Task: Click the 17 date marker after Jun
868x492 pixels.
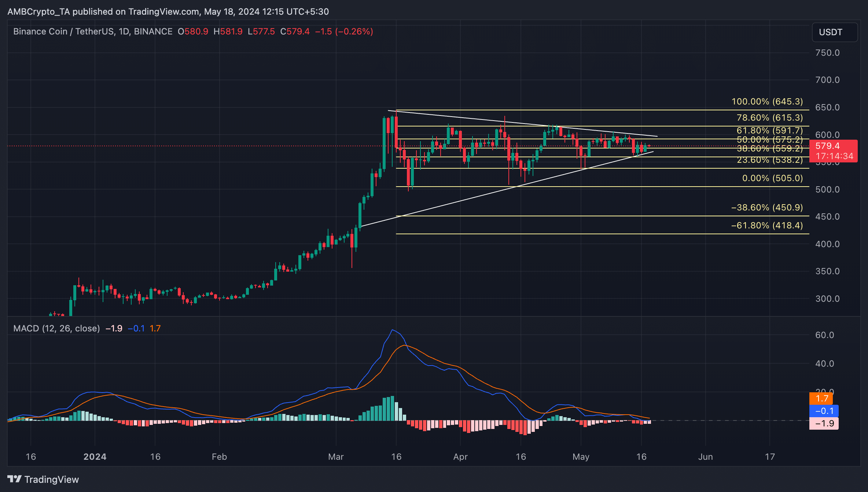Action: (770, 457)
